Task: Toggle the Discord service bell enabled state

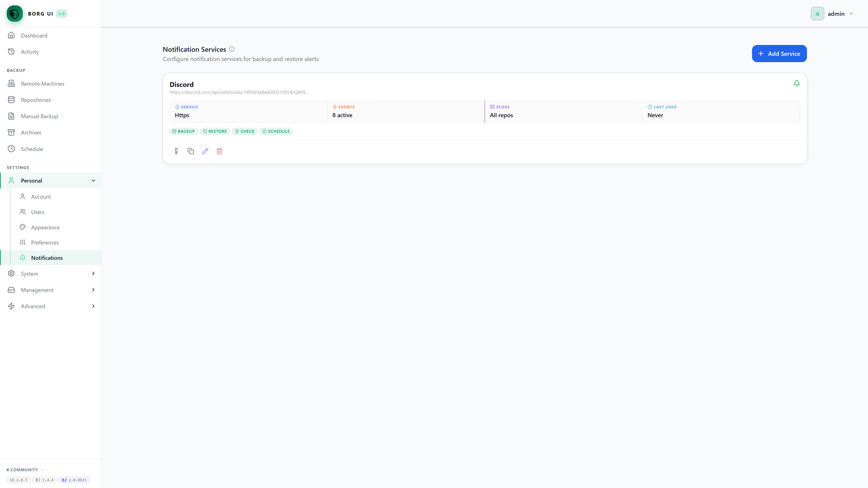Action: coord(797,83)
